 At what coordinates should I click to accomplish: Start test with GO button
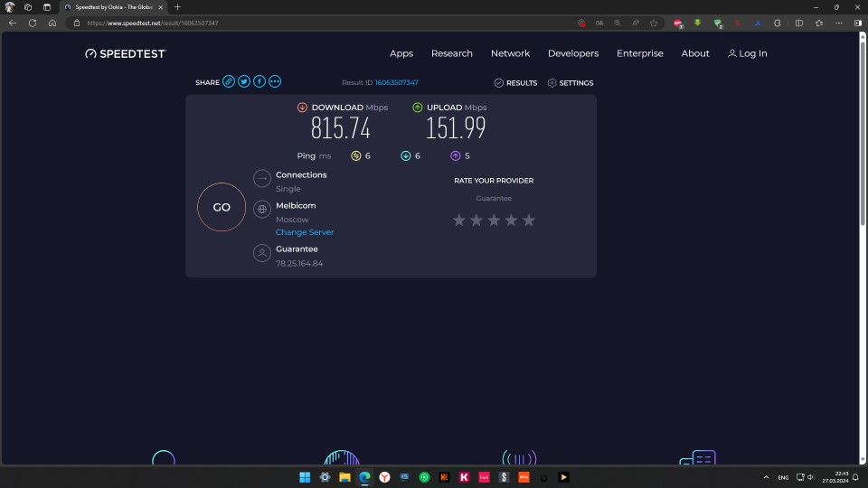(x=222, y=207)
